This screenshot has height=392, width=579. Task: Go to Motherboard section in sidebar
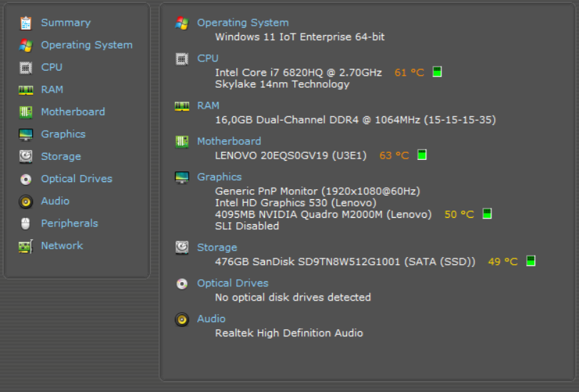[73, 111]
